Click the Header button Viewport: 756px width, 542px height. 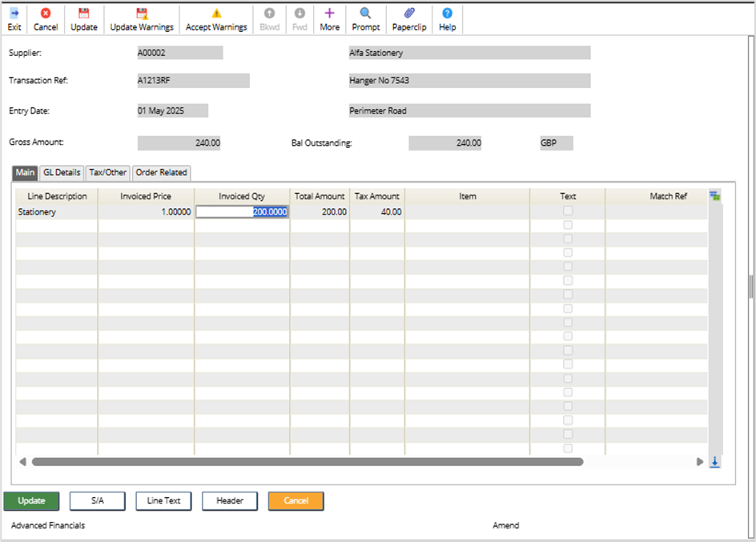click(x=230, y=501)
